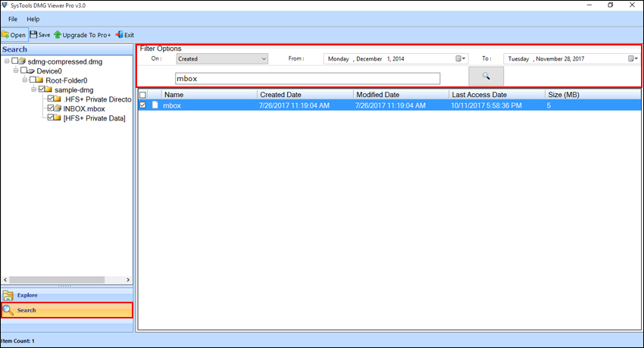The width and height of the screenshot is (644, 348).
Task: Toggle the .HFS+ Private Directo checkbox
Action: (51, 99)
